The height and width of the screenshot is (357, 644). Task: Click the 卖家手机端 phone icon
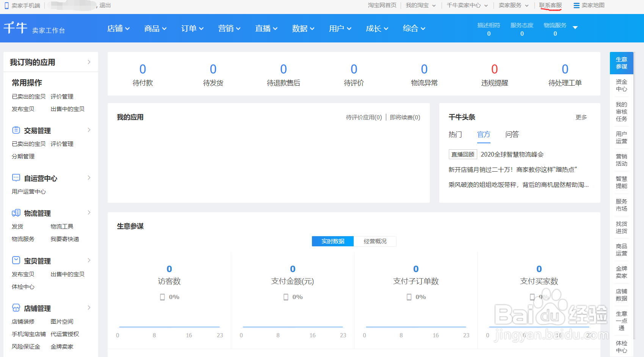coord(6,6)
